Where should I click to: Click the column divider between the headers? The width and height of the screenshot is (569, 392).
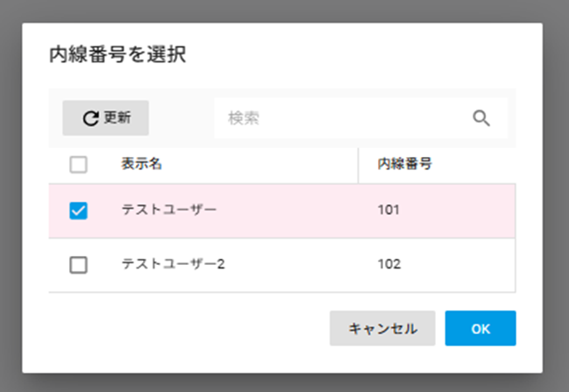coord(359,164)
